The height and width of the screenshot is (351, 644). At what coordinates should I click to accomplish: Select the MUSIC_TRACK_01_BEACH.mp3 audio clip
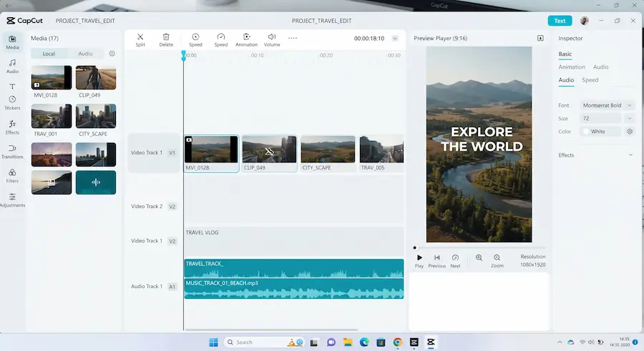[x=294, y=289]
